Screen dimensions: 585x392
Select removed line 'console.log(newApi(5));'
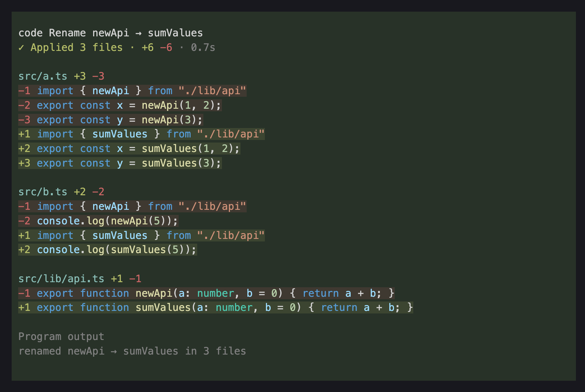pos(98,221)
